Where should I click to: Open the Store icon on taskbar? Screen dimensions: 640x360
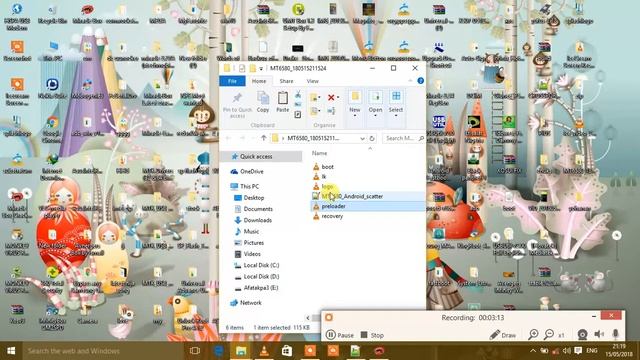[x=287, y=351]
